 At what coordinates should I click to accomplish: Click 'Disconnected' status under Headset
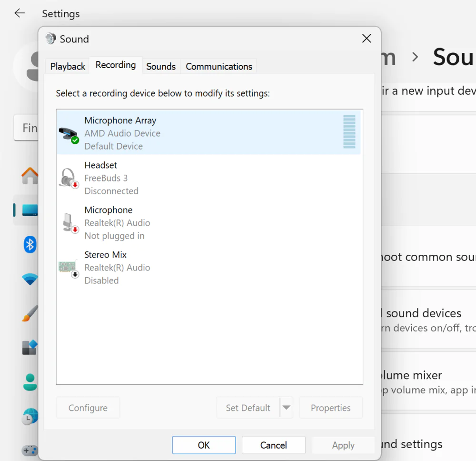(111, 191)
